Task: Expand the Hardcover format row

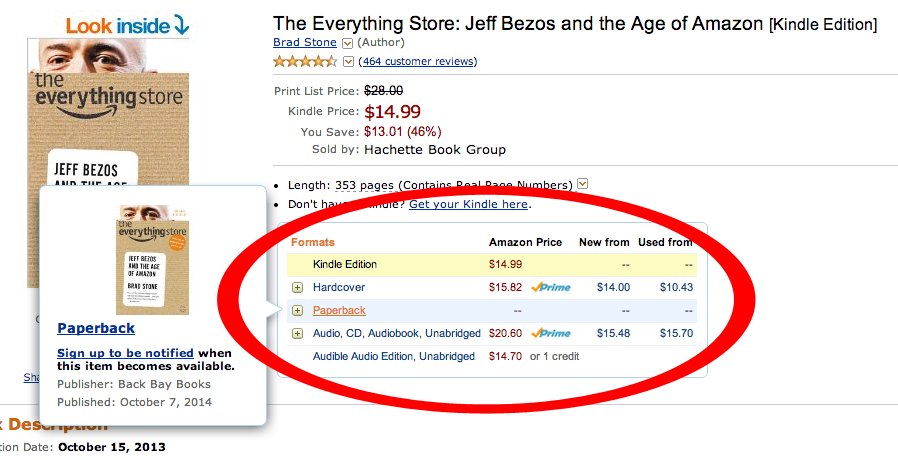Action: [297, 287]
